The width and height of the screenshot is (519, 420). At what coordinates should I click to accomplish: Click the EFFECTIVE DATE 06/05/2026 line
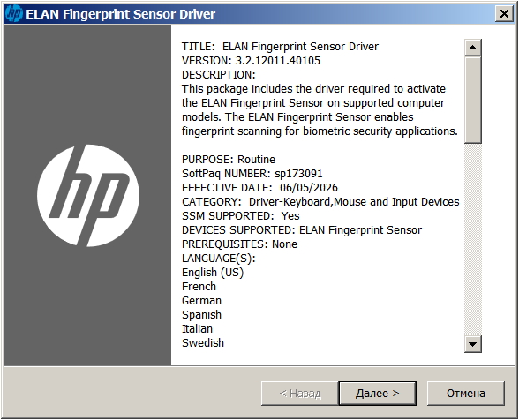(x=259, y=188)
